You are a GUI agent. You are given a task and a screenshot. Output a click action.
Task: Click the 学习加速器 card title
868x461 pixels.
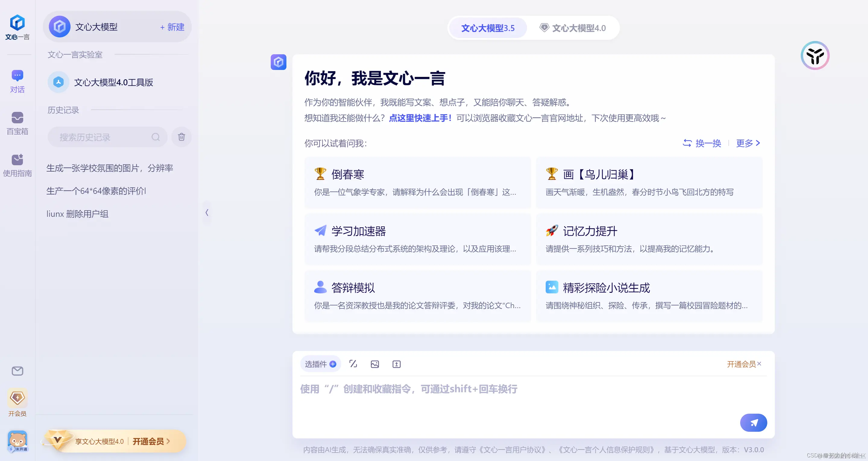358,231
